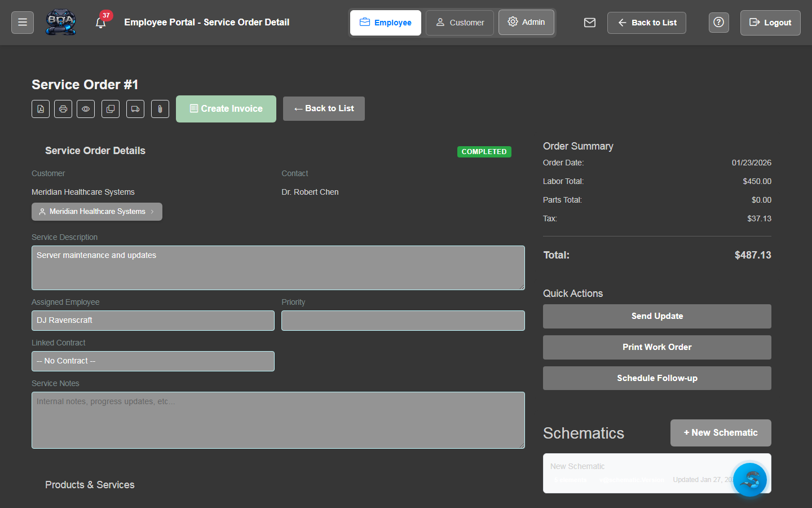Open the Linked Contract dropdown
The height and width of the screenshot is (508, 812).
[x=153, y=361]
